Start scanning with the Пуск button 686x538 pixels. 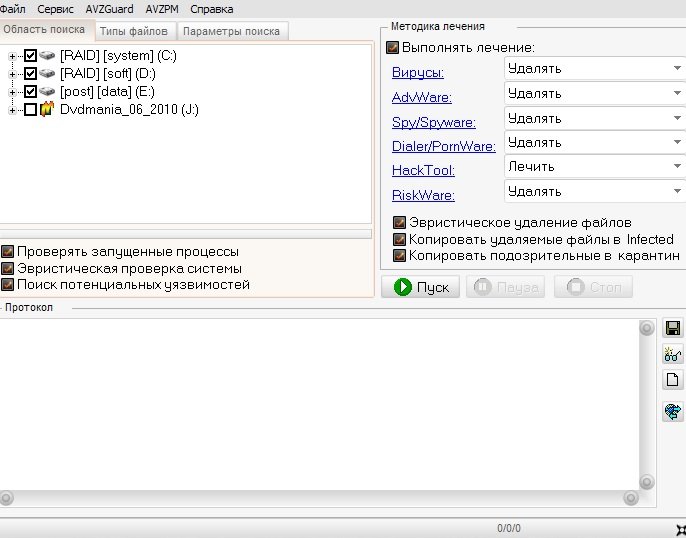(420, 287)
